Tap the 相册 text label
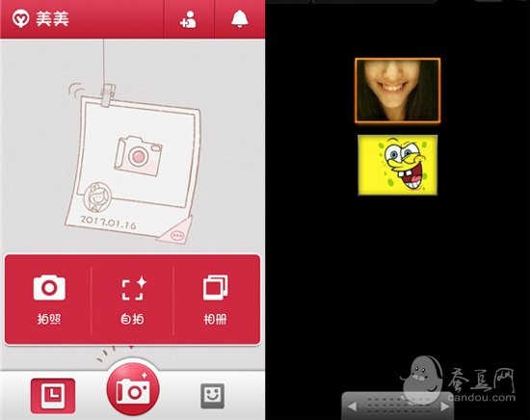Screen dimensions: 530x420 pos(215,319)
